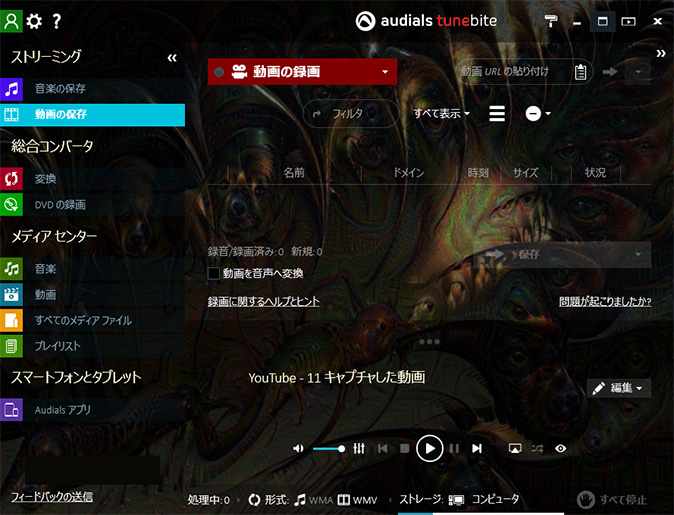Sort by the サイズ column header

[525, 173]
